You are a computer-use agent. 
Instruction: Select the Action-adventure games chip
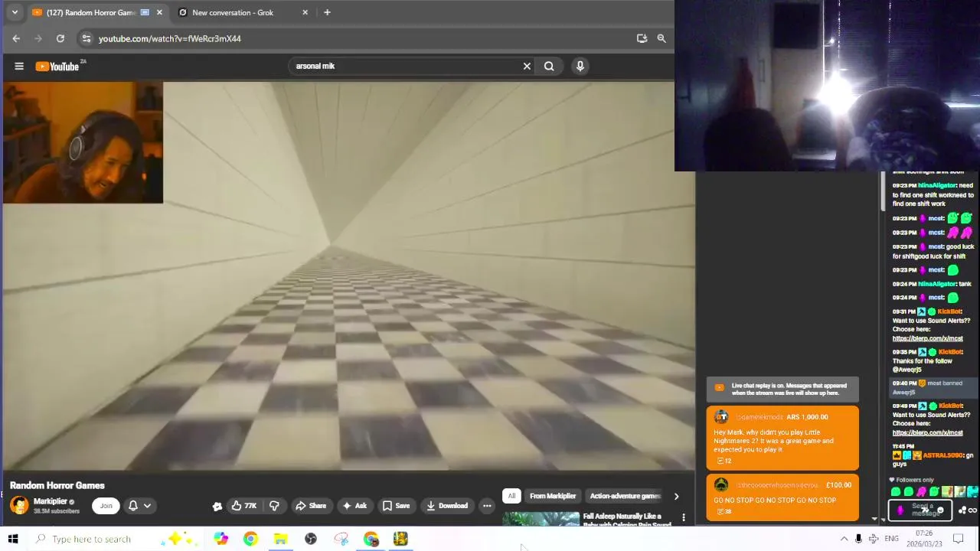click(625, 496)
